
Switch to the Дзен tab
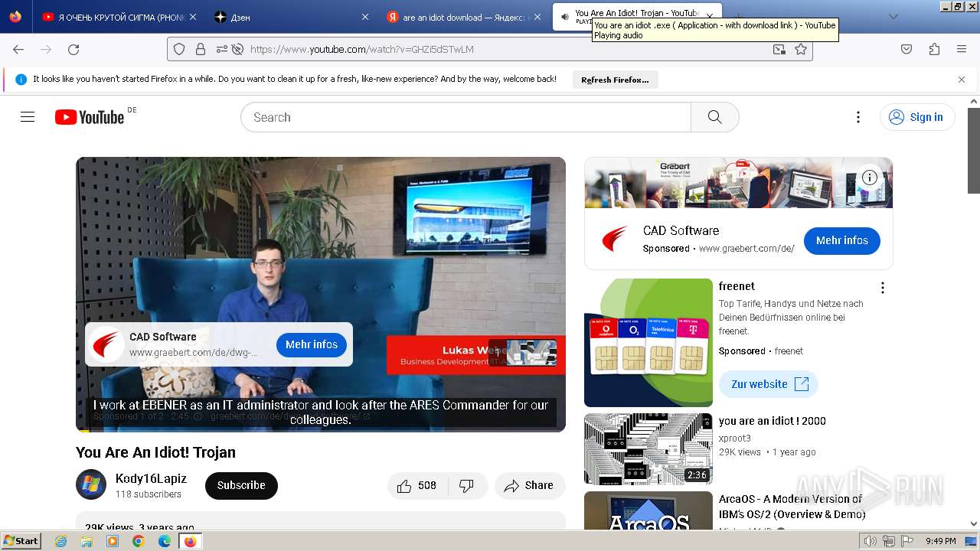click(291, 17)
